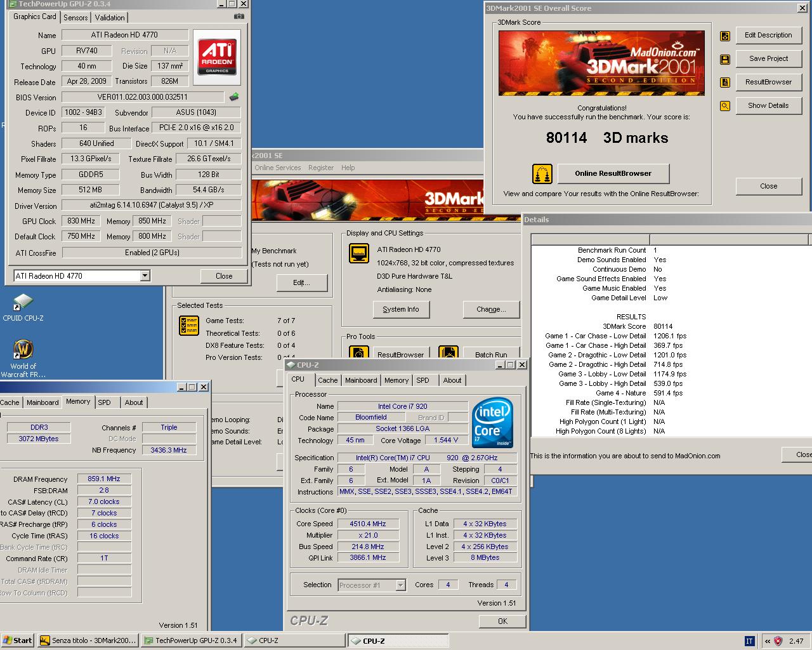
Task: Click the Intel Core i7 logo in CPU-Z
Action: (493, 423)
